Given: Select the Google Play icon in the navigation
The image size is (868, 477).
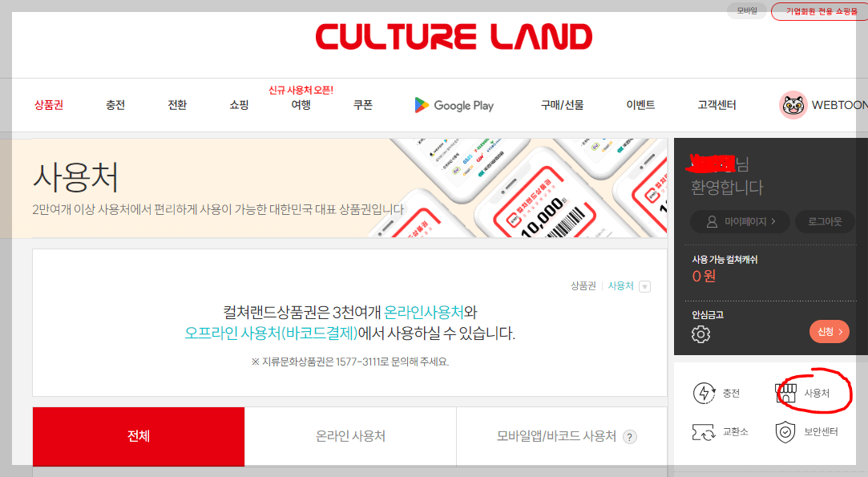Looking at the screenshot, I should point(420,104).
